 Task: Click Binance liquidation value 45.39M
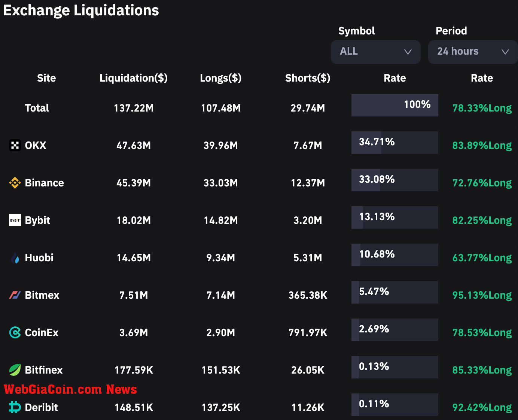[134, 183]
